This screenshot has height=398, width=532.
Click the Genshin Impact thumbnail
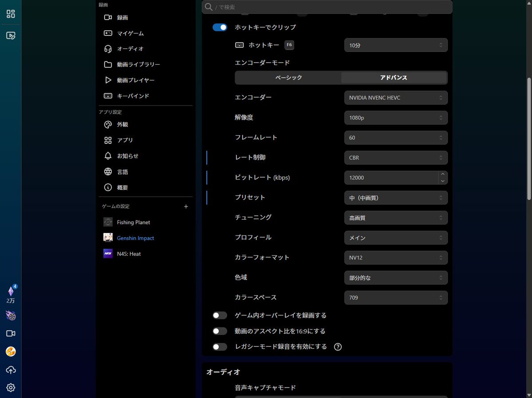tap(108, 237)
